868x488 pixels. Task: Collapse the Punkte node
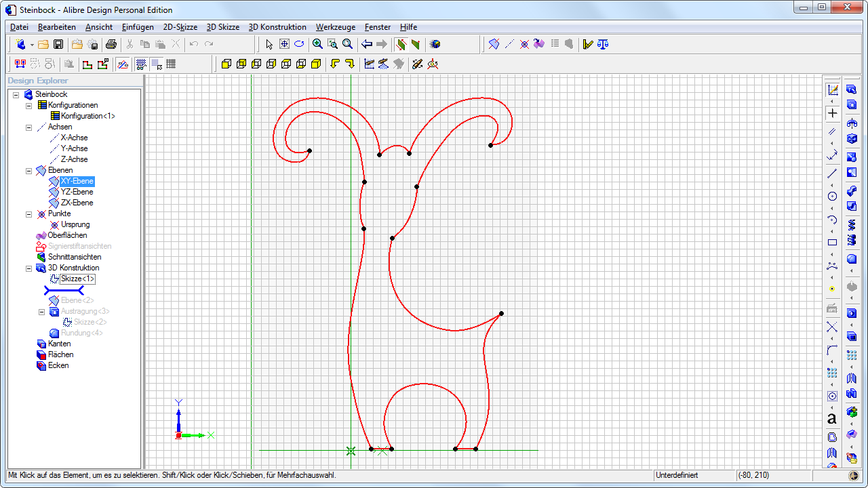pyautogui.click(x=28, y=213)
